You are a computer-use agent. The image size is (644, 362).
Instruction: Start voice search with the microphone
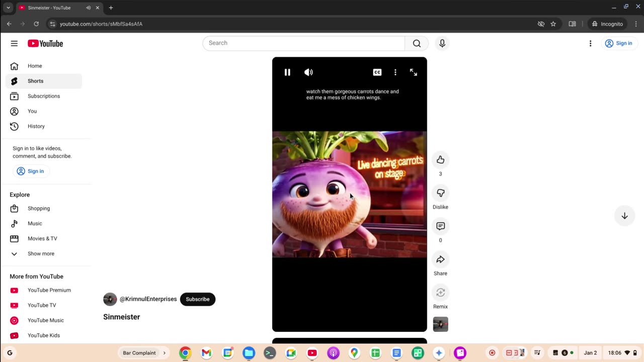[442, 43]
